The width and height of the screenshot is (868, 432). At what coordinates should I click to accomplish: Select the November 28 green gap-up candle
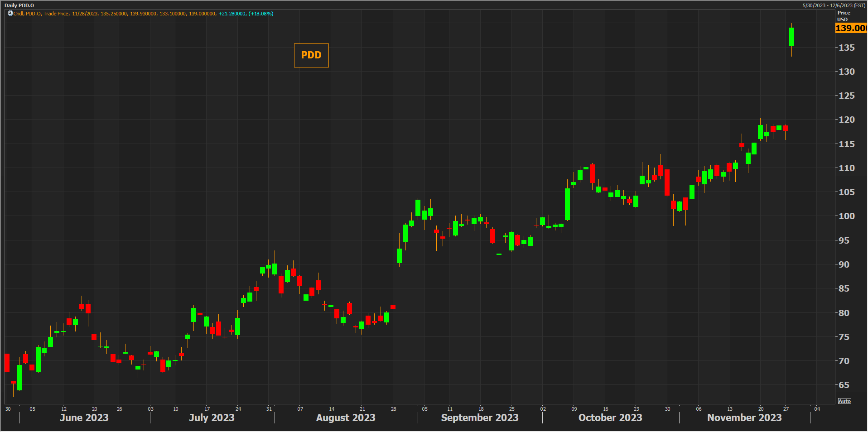[791, 37]
